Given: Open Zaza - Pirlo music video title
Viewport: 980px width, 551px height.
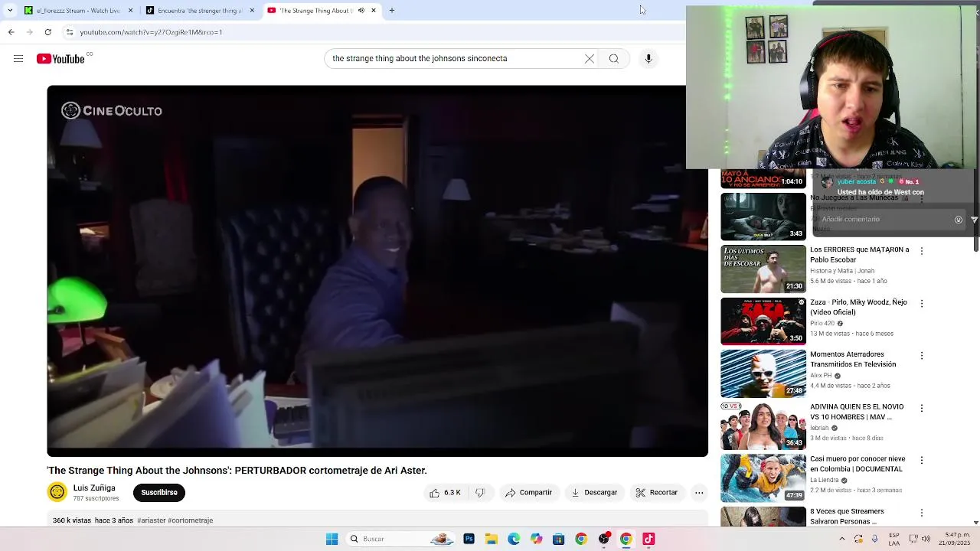Looking at the screenshot, I should [x=858, y=307].
